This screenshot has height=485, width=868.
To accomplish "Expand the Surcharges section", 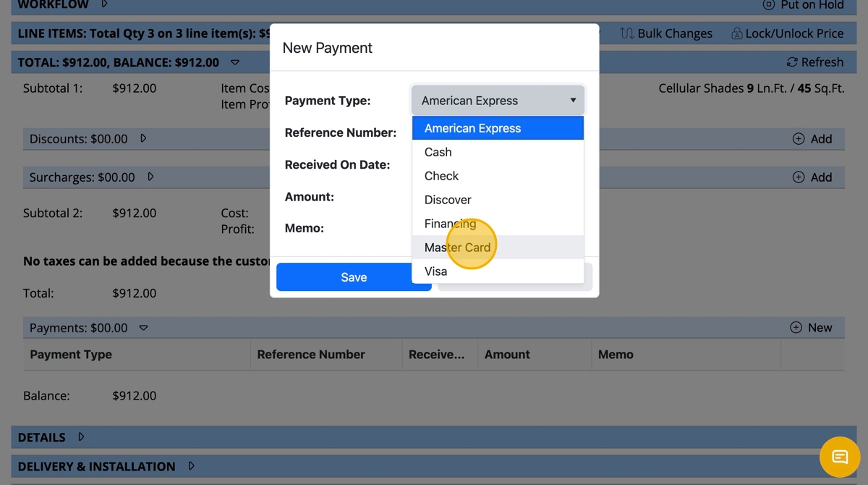I will tap(150, 177).
